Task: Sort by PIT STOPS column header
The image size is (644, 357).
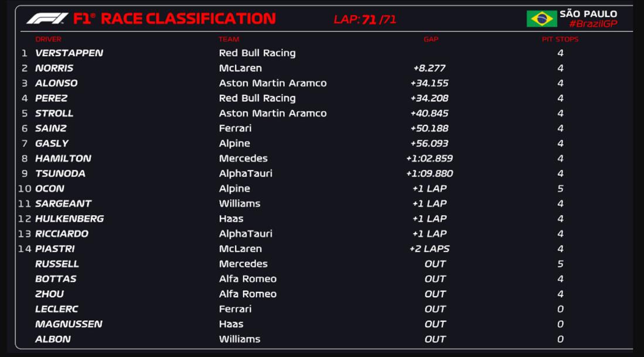Action: pyautogui.click(x=560, y=39)
